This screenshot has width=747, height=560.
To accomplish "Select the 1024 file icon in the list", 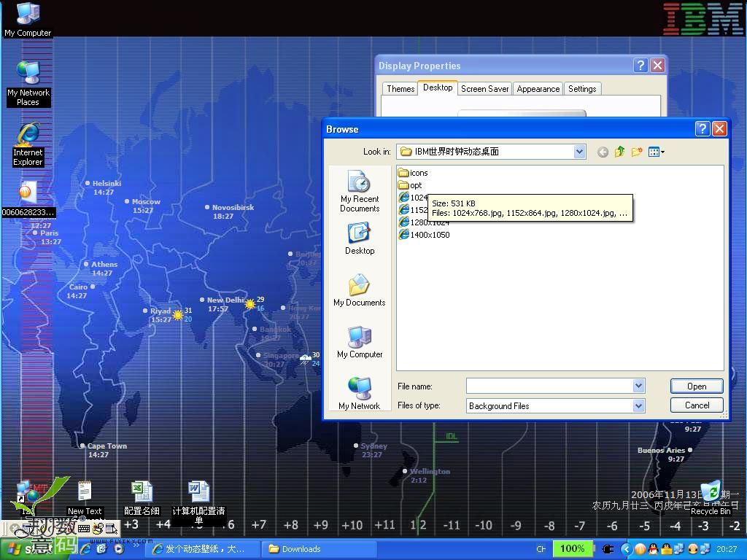I will 404,197.
